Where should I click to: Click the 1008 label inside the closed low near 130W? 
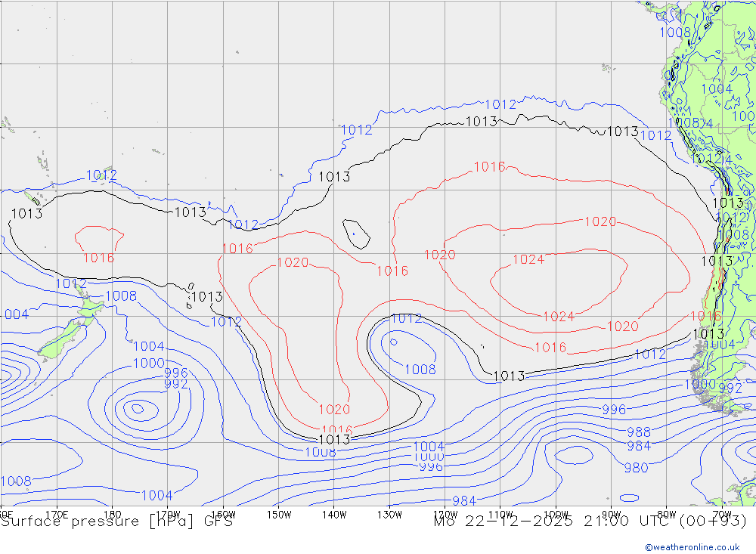(420, 370)
